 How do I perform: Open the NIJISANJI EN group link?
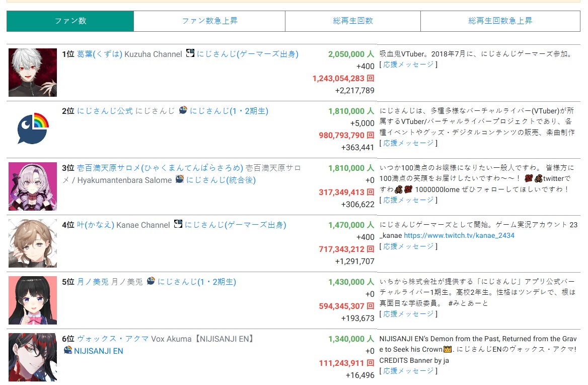pyautogui.click(x=99, y=351)
